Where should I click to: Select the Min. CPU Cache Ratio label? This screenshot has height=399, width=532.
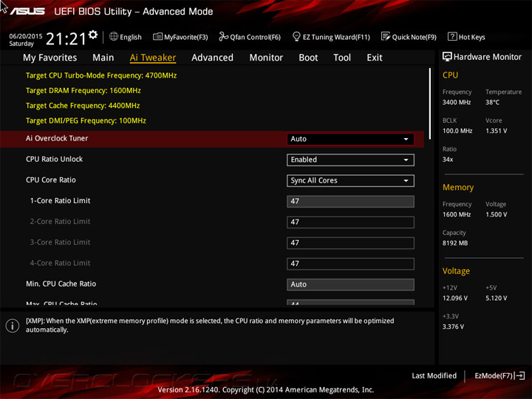pyautogui.click(x=61, y=284)
